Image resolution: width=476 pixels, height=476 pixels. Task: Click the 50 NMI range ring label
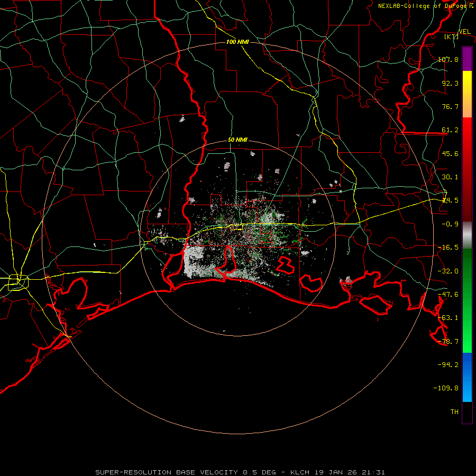pos(237,140)
